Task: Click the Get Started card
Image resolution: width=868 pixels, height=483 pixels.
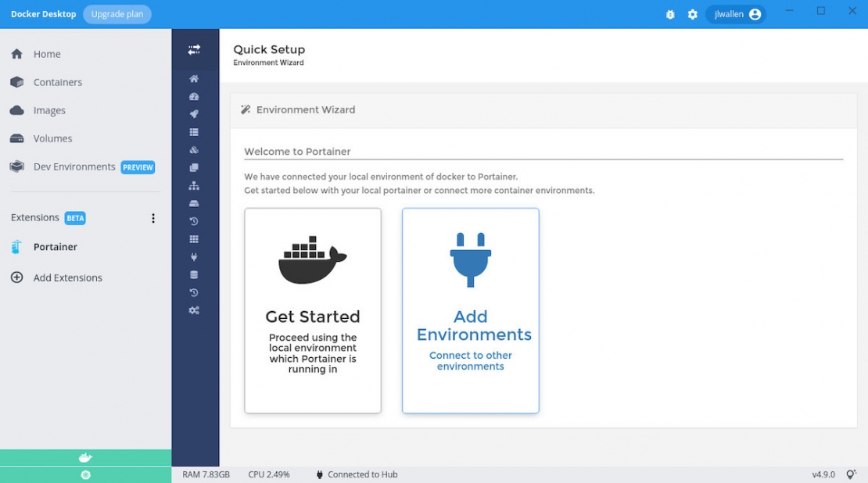Action: tap(312, 309)
